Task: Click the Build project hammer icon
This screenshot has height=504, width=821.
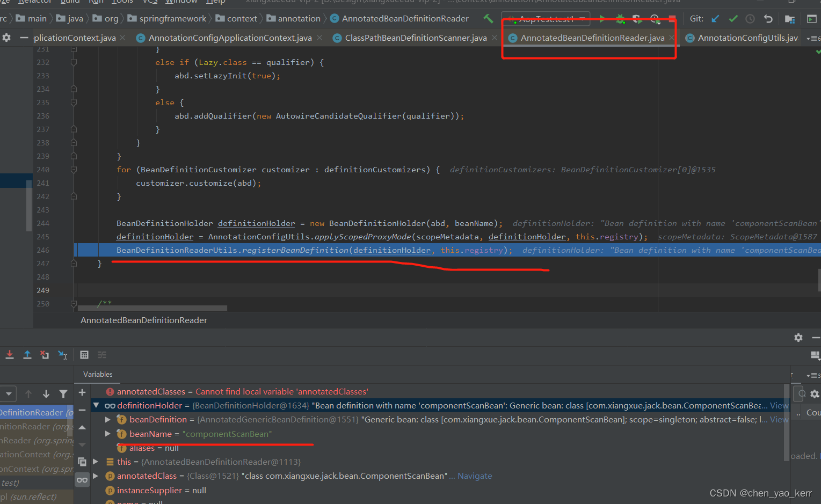Action: (488, 19)
